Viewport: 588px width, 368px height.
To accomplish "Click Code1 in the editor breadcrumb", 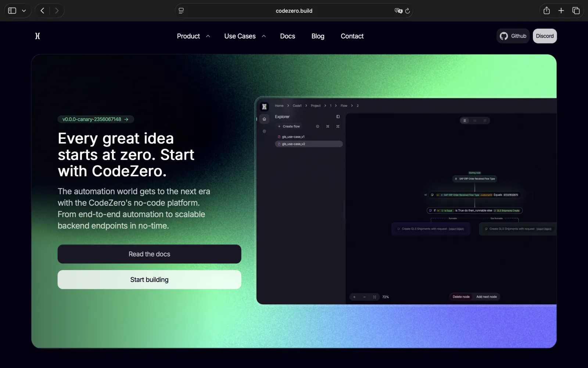I will coord(297,106).
